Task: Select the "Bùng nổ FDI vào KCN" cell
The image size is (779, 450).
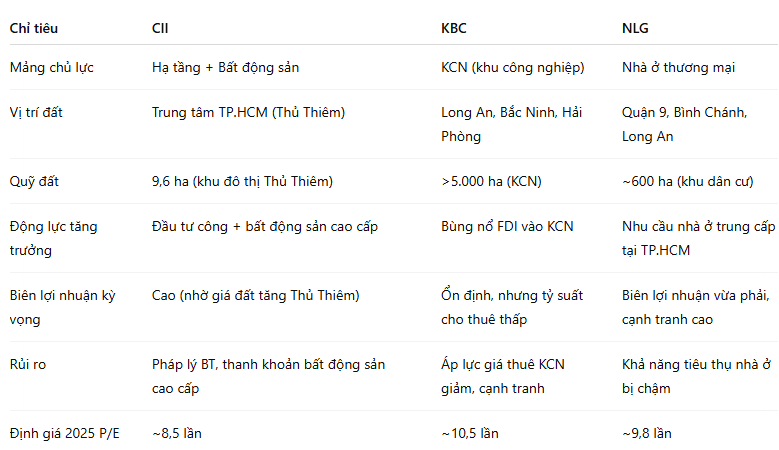Action: point(508,227)
